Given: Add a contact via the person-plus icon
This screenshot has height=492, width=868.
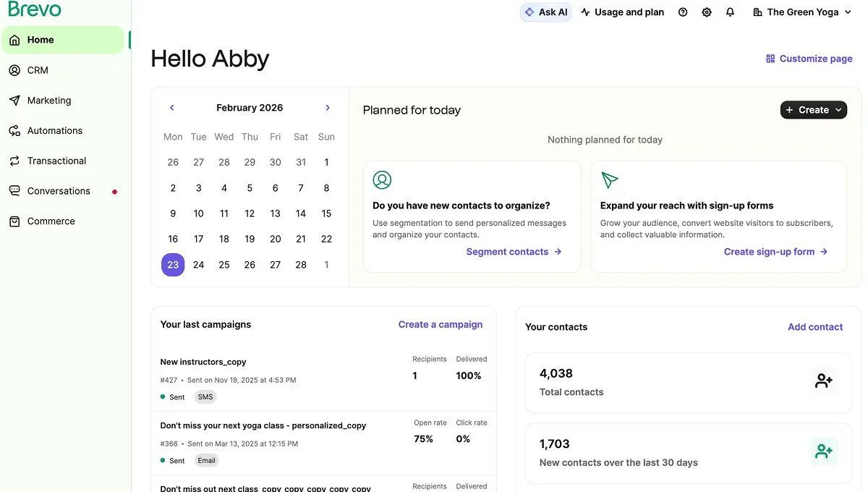Looking at the screenshot, I should (824, 380).
